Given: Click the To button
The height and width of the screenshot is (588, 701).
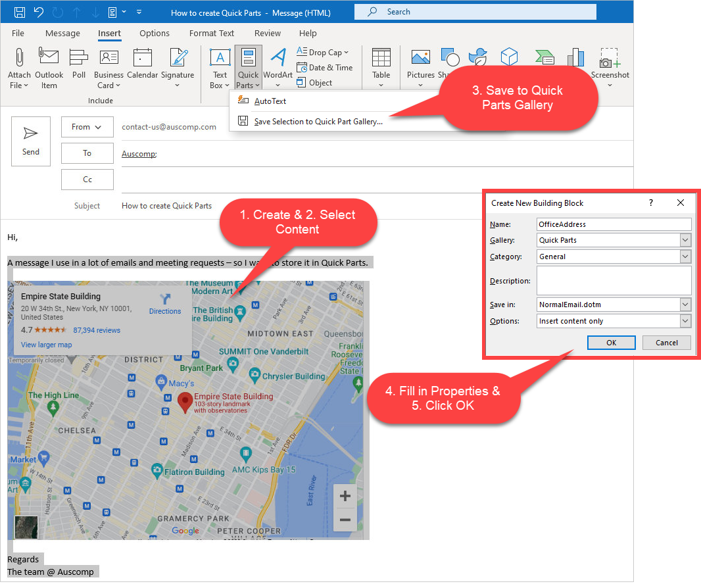Looking at the screenshot, I should 87,153.
